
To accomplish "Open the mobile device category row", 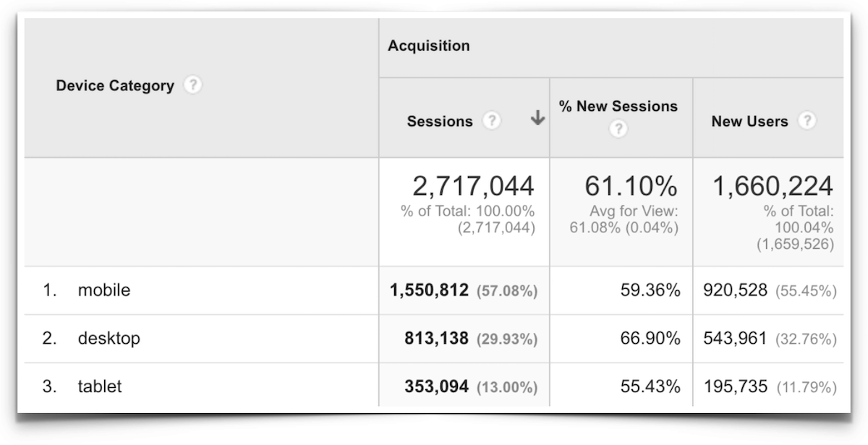I will point(104,290).
